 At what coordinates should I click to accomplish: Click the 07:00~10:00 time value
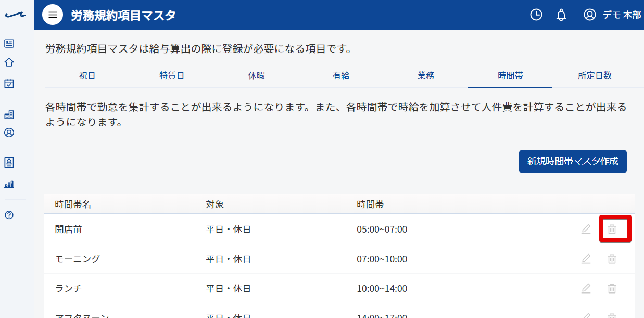pos(382,259)
